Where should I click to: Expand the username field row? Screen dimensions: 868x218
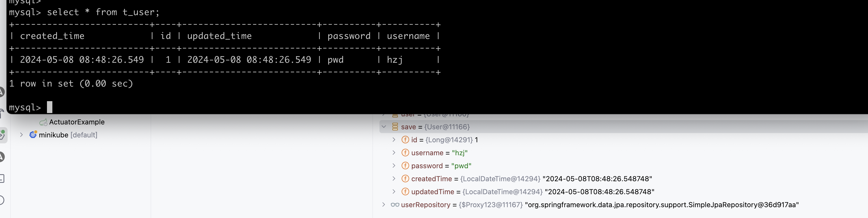tap(394, 153)
